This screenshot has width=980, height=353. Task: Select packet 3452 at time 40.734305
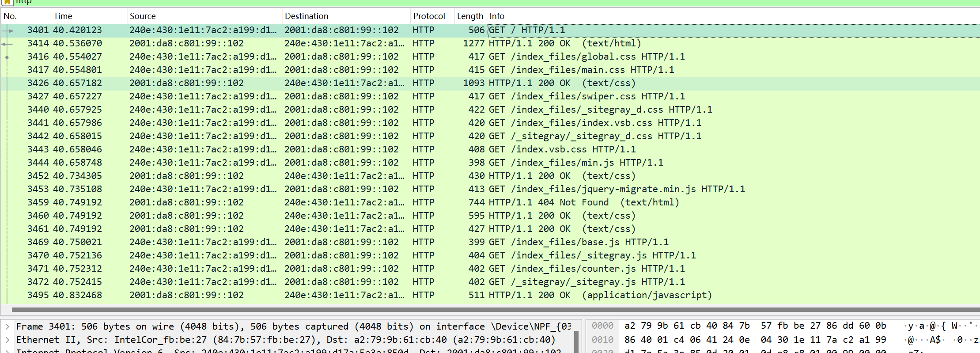point(490,176)
